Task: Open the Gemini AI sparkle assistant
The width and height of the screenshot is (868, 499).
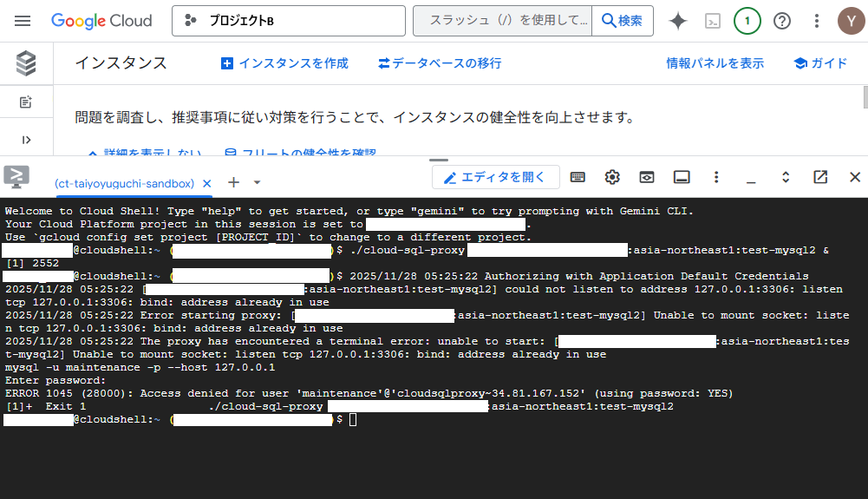Action: pos(678,21)
